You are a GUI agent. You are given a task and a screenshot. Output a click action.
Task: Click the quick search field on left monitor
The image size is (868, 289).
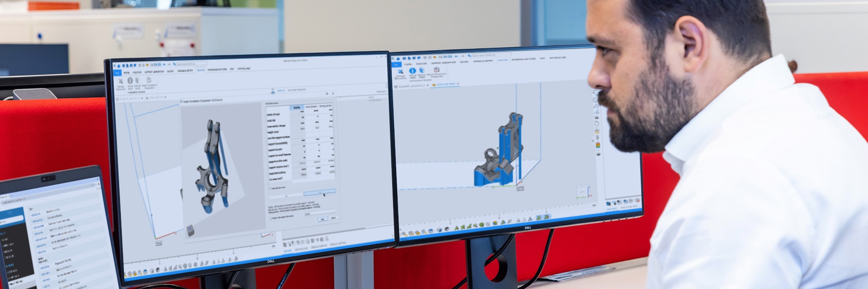(192, 64)
